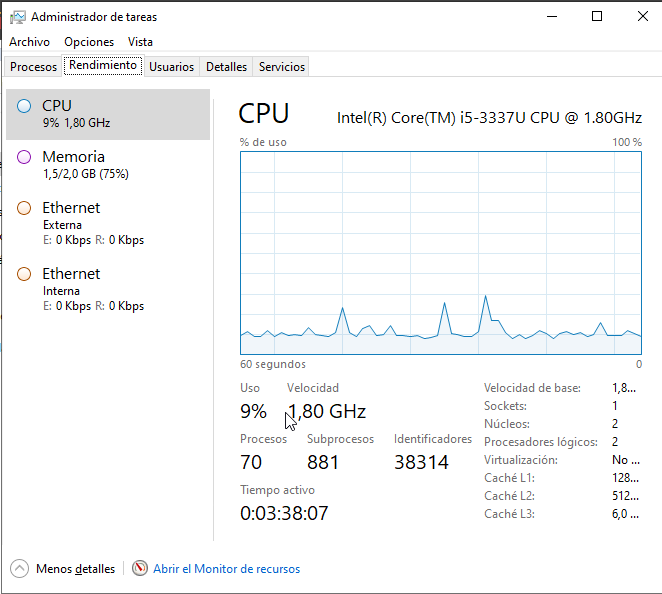Open the Opciones menu
This screenshot has height=594, width=662.
(x=89, y=42)
